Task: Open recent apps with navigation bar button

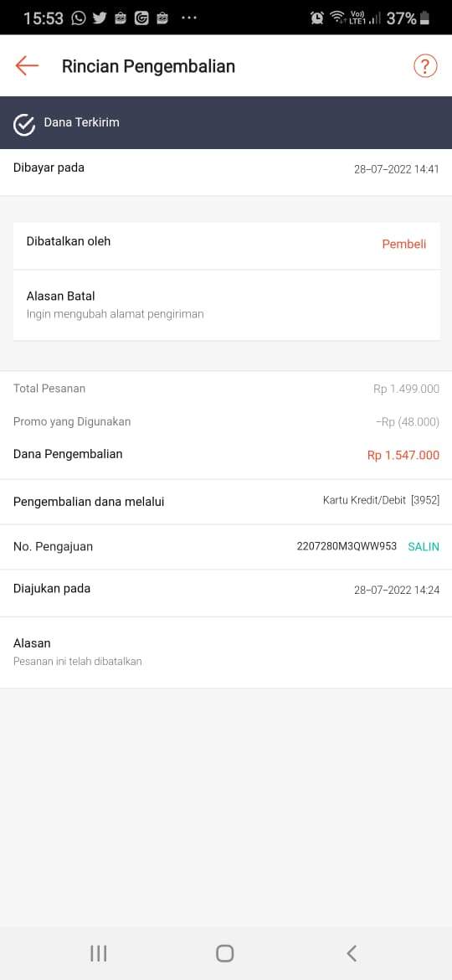Action: point(99,953)
